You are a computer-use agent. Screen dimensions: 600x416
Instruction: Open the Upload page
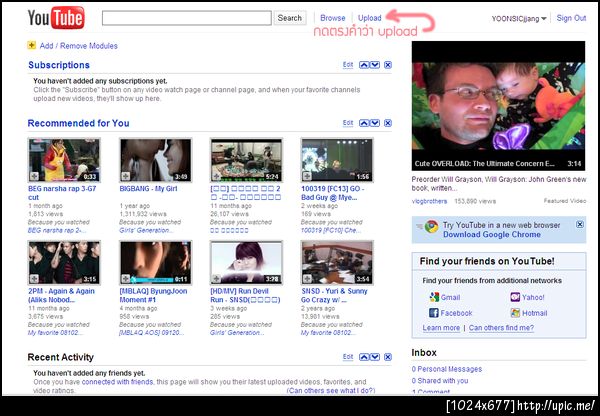click(x=370, y=18)
